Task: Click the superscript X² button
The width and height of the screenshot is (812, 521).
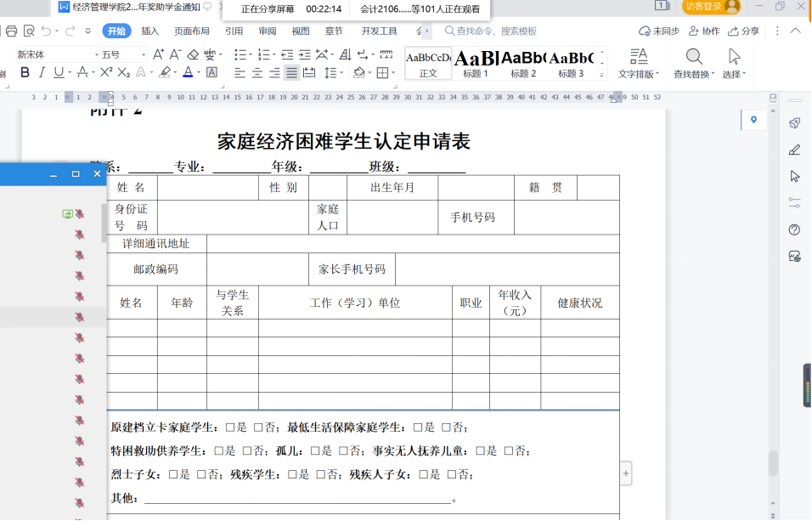Action: (106, 73)
